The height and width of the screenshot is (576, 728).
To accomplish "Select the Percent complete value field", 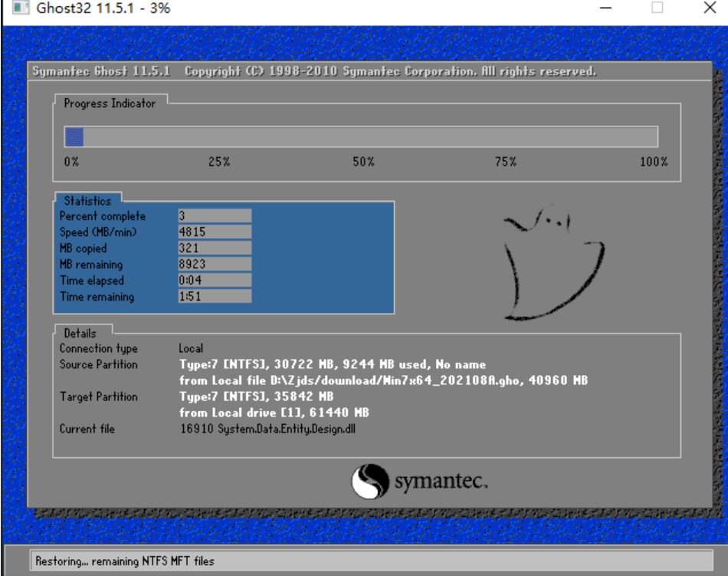I will 215,216.
